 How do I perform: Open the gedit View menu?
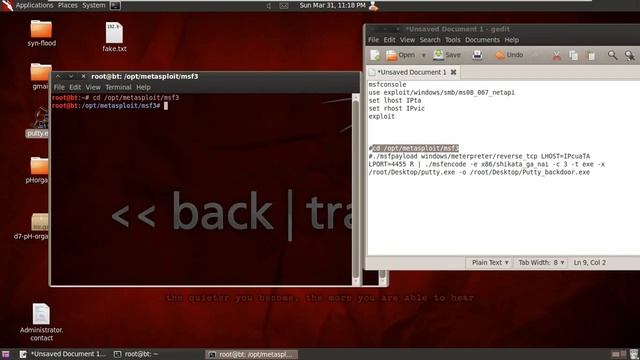(x=407, y=40)
